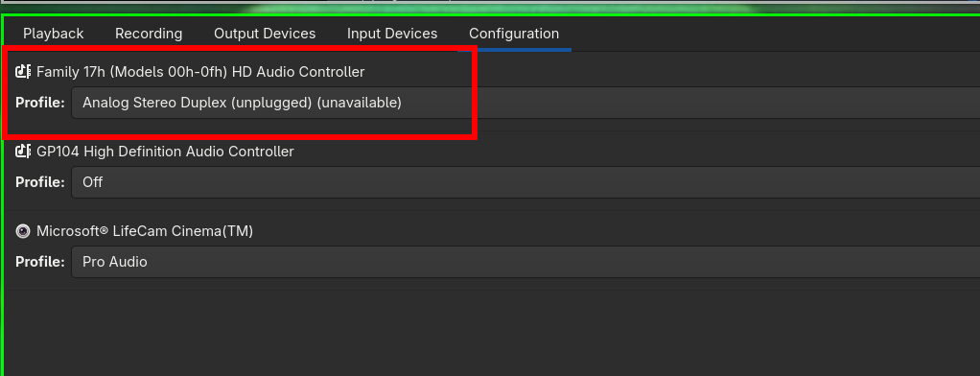Select the Configuration tab
Screen dimensions: 980x376
point(514,34)
